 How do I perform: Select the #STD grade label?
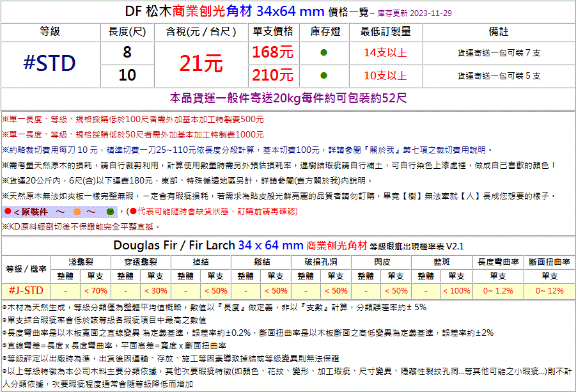tap(50, 63)
